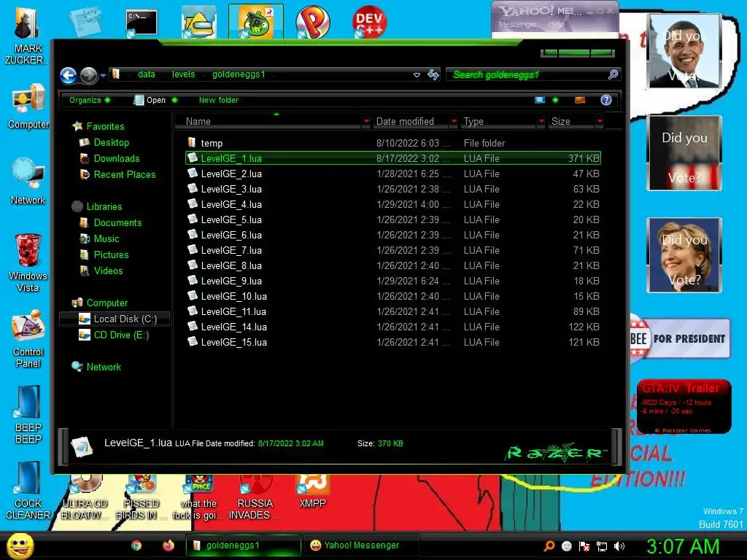747x560 pixels.
Task: Click the 'data' breadcrumb in address bar
Action: pyautogui.click(x=146, y=74)
